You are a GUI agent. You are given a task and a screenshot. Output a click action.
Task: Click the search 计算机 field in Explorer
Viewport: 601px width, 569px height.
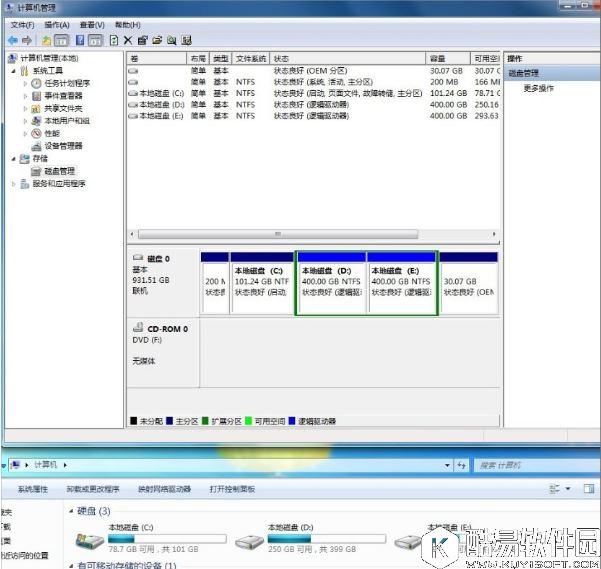point(537,465)
